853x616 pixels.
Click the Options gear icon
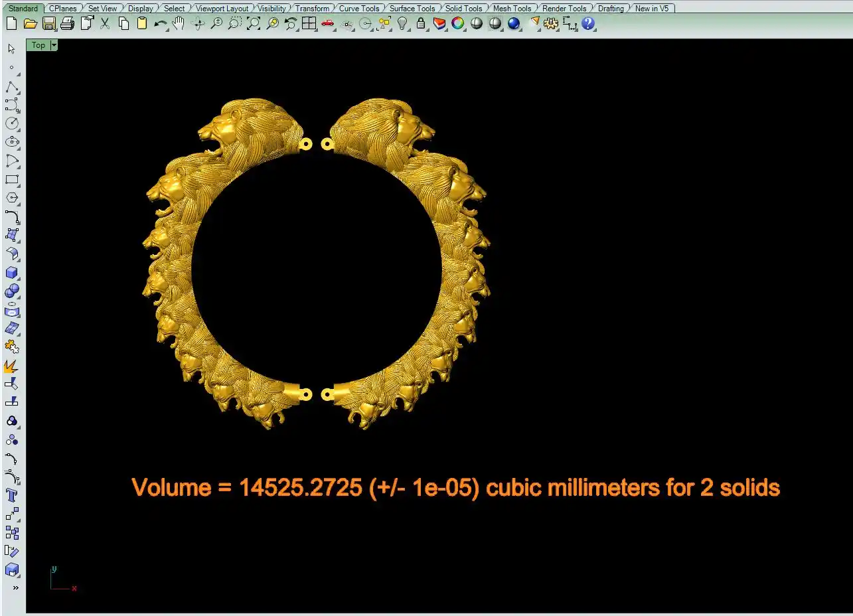pyautogui.click(x=550, y=24)
